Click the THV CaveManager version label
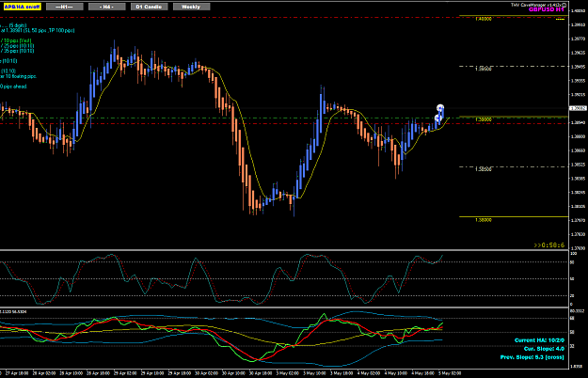The height and width of the screenshot is (378, 588). (x=536, y=5)
